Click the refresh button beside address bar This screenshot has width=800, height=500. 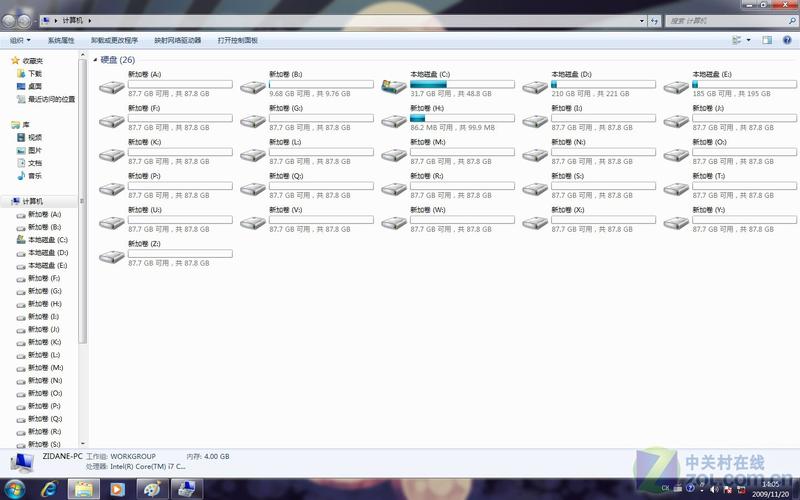pos(655,21)
